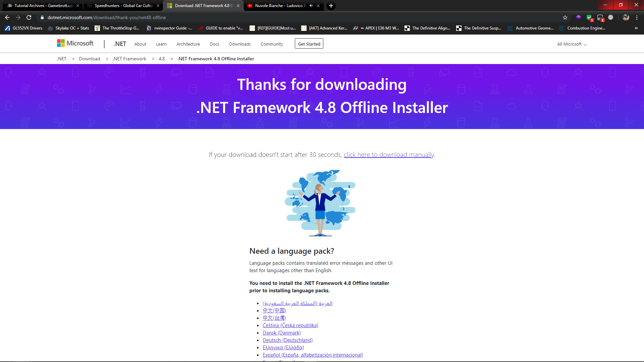644x362 pixels.
Task: Open the Chrome three-dot menu
Action: pyautogui.click(x=637, y=17)
